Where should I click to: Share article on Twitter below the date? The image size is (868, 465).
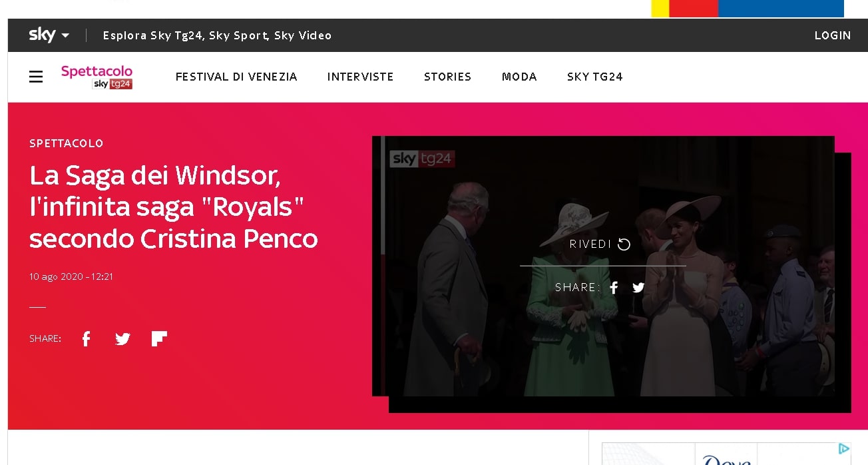click(x=122, y=339)
